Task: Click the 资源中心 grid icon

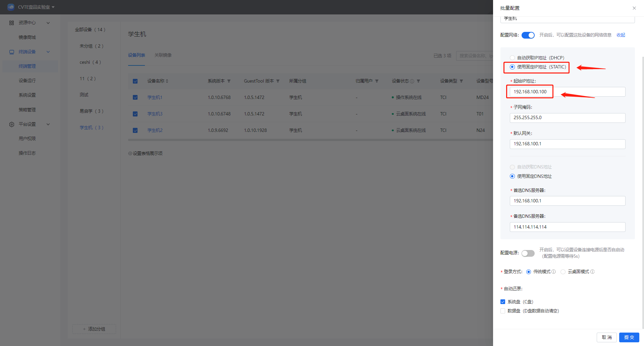Action: [12, 23]
